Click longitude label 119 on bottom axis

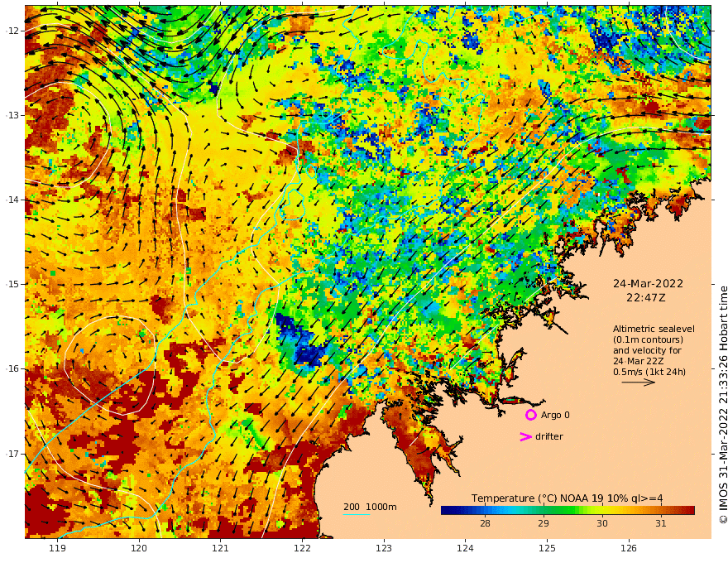click(x=57, y=549)
